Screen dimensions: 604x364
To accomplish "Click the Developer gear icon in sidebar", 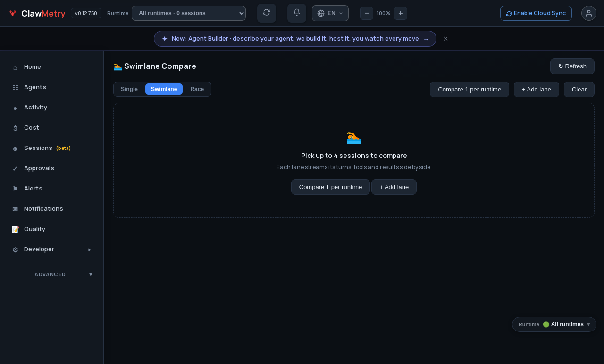I will [x=15, y=250].
